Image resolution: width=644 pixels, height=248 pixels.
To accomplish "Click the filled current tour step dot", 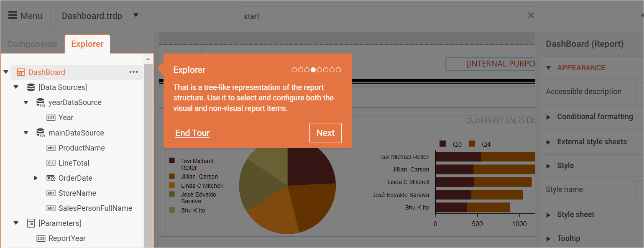I will [x=313, y=70].
